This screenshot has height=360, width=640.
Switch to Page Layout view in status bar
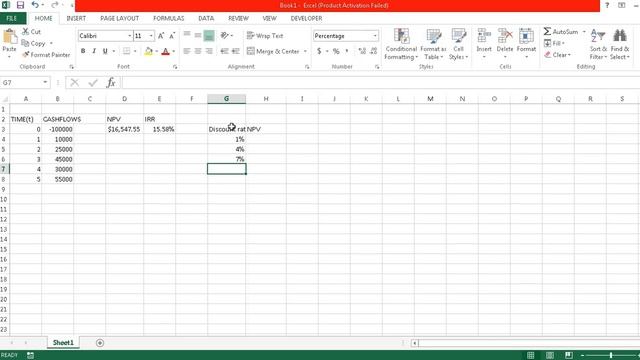(549, 355)
